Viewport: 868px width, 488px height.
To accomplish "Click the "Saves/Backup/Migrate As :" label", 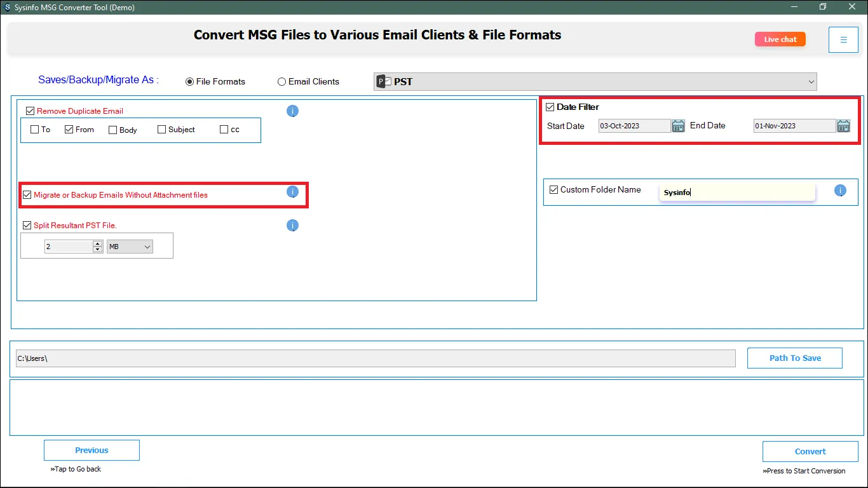I will pos(98,80).
